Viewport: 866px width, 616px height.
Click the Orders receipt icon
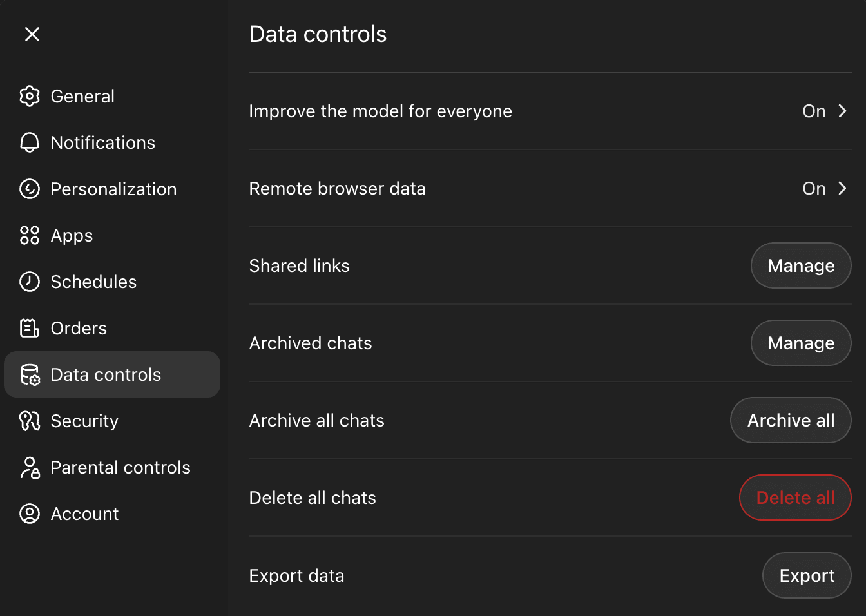point(30,328)
